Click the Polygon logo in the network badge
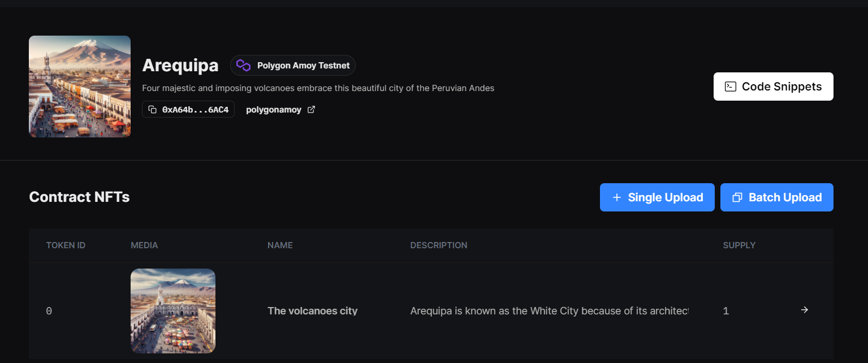The image size is (868, 363). tap(243, 66)
